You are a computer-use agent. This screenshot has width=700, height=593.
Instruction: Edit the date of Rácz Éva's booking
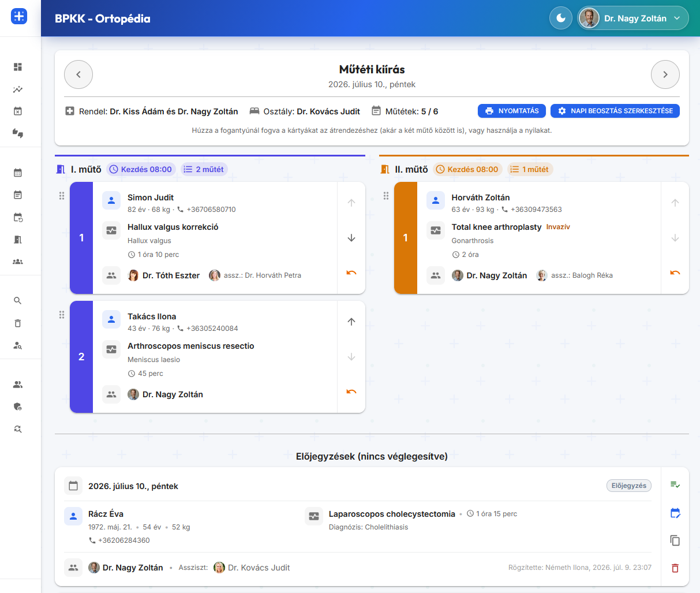point(675,513)
